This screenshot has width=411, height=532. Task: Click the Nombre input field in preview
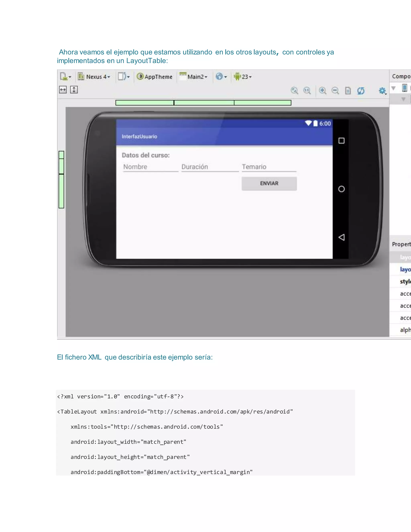click(x=151, y=167)
